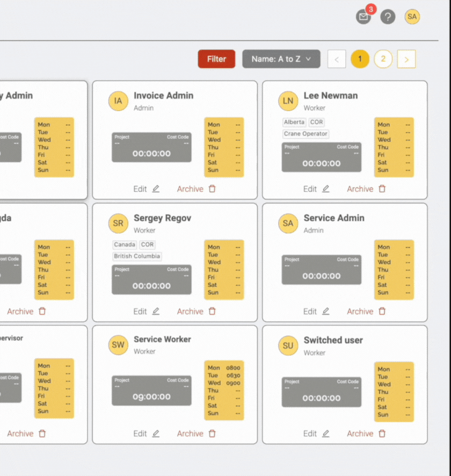The width and height of the screenshot is (451, 476).
Task: Click the IA avatar on Invoice Admin card
Action: pyautogui.click(x=118, y=101)
